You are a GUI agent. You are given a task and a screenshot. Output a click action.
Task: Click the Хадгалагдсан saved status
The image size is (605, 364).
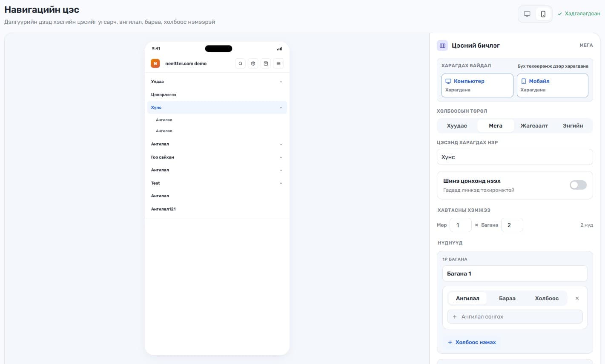[x=579, y=14]
